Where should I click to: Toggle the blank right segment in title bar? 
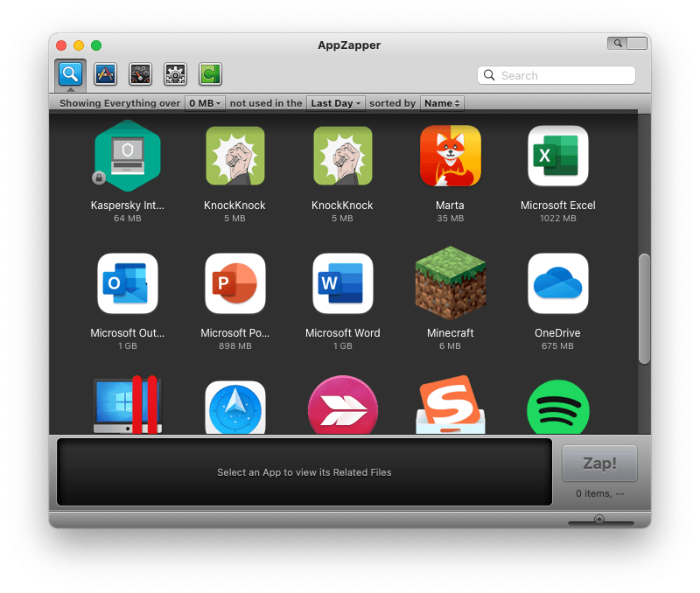(637, 43)
